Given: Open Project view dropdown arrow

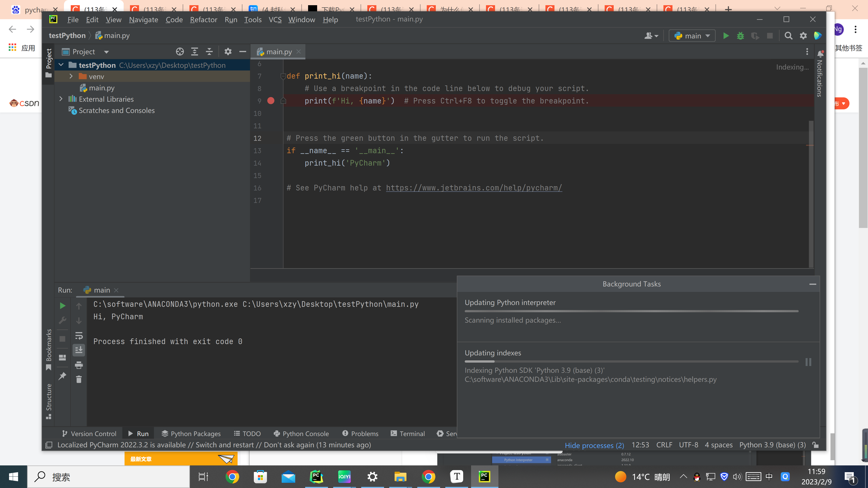Looking at the screenshot, I should point(106,52).
